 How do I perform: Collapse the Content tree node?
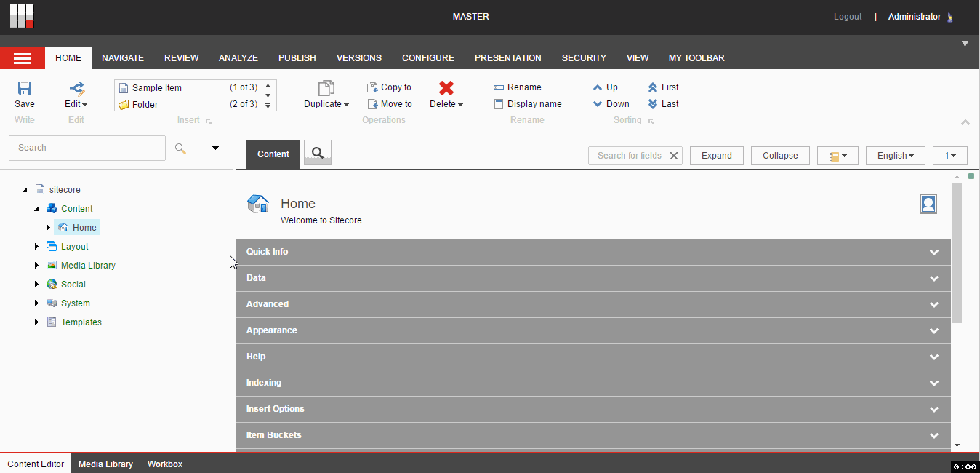(36, 209)
